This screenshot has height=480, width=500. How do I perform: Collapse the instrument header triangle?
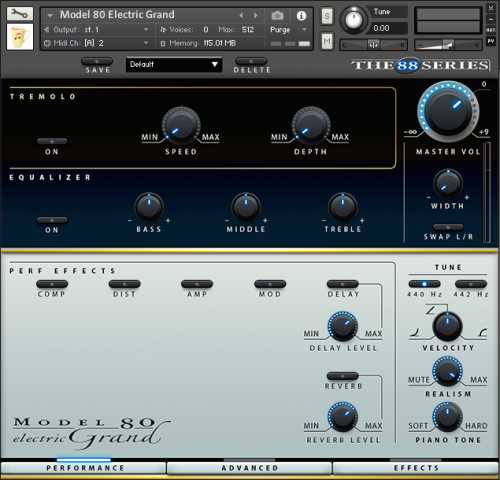coord(50,15)
